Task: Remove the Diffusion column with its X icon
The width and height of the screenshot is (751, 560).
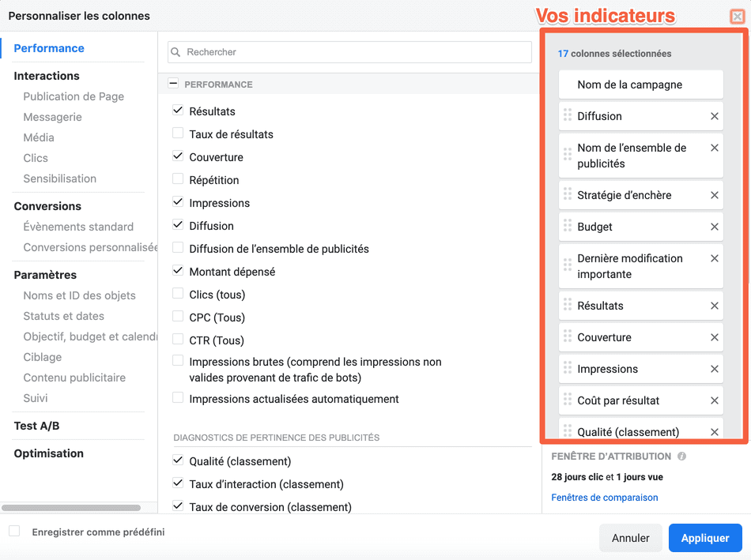Action: click(x=714, y=116)
